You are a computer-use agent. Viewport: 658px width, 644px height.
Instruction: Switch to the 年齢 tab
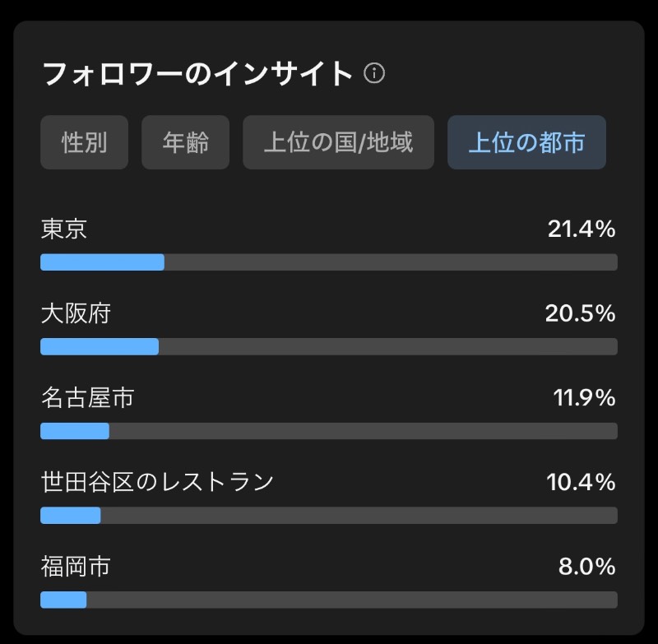point(186,142)
